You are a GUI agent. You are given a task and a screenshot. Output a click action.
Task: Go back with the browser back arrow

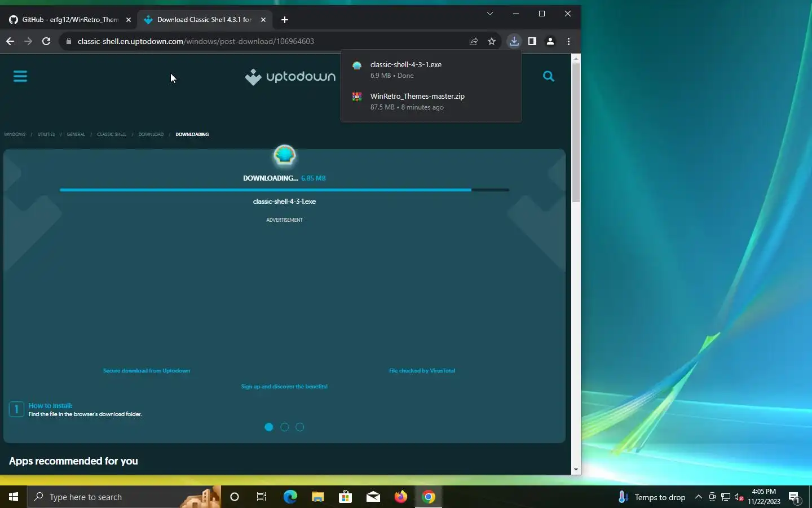tap(10, 41)
